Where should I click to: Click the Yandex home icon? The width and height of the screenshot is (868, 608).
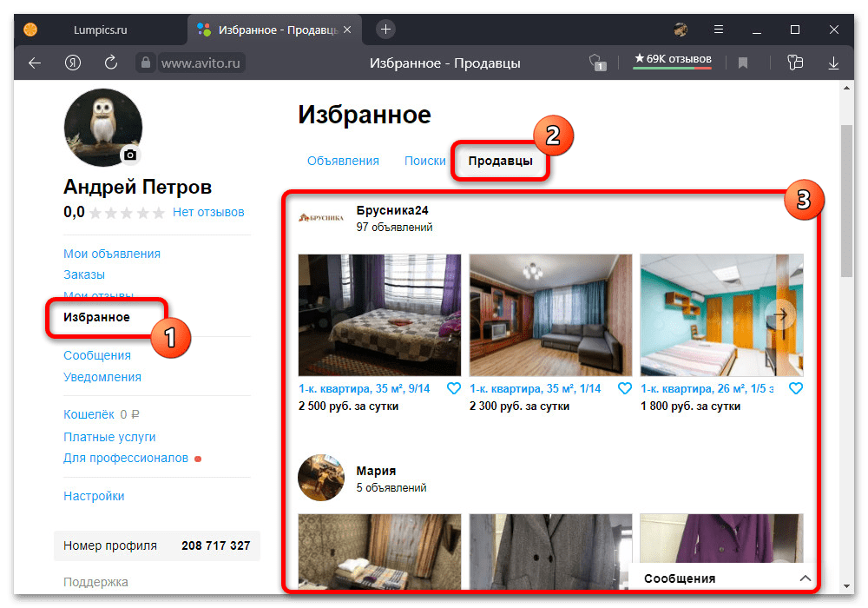(x=73, y=63)
